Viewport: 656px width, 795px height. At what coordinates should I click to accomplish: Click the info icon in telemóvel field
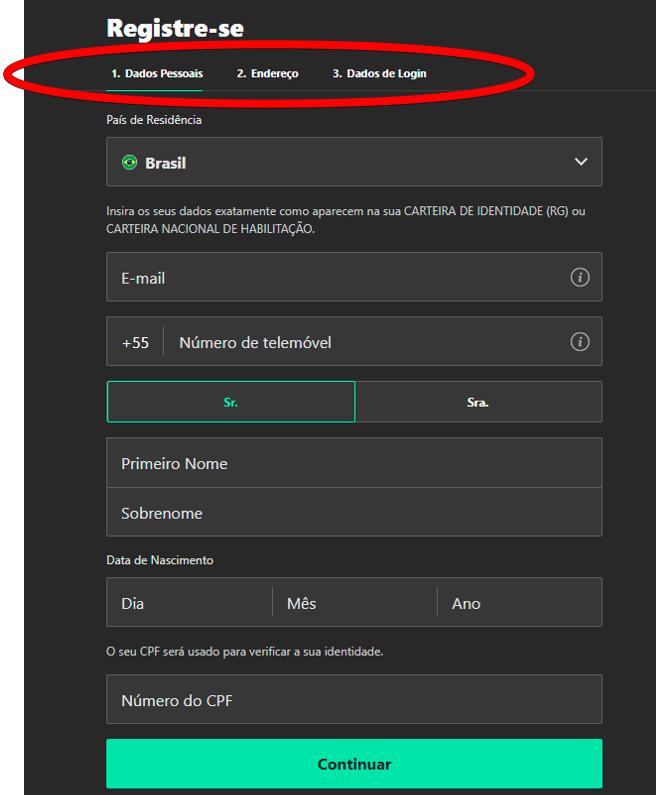click(580, 342)
